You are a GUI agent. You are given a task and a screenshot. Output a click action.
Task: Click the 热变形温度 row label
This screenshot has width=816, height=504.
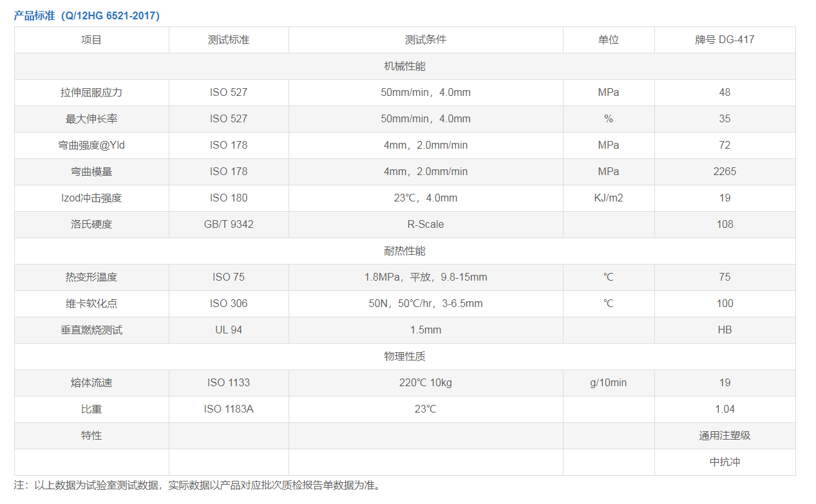click(91, 277)
